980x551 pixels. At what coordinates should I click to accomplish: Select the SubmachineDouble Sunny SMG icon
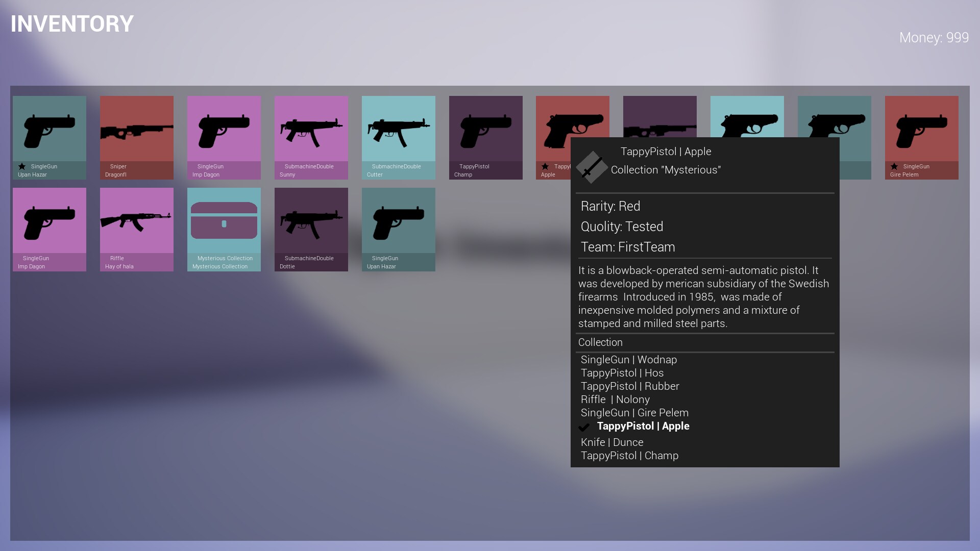click(x=311, y=130)
